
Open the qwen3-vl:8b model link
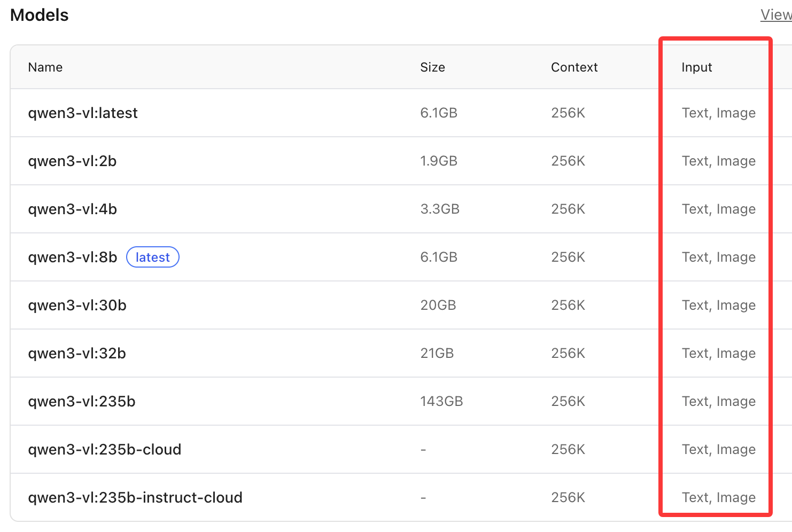(72, 257)
